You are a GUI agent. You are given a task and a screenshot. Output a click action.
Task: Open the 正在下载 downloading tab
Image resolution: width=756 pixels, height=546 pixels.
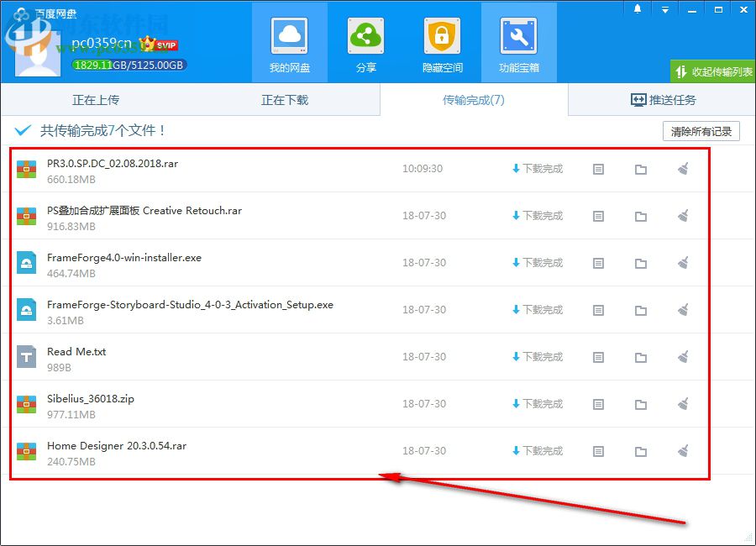(284, 99)
